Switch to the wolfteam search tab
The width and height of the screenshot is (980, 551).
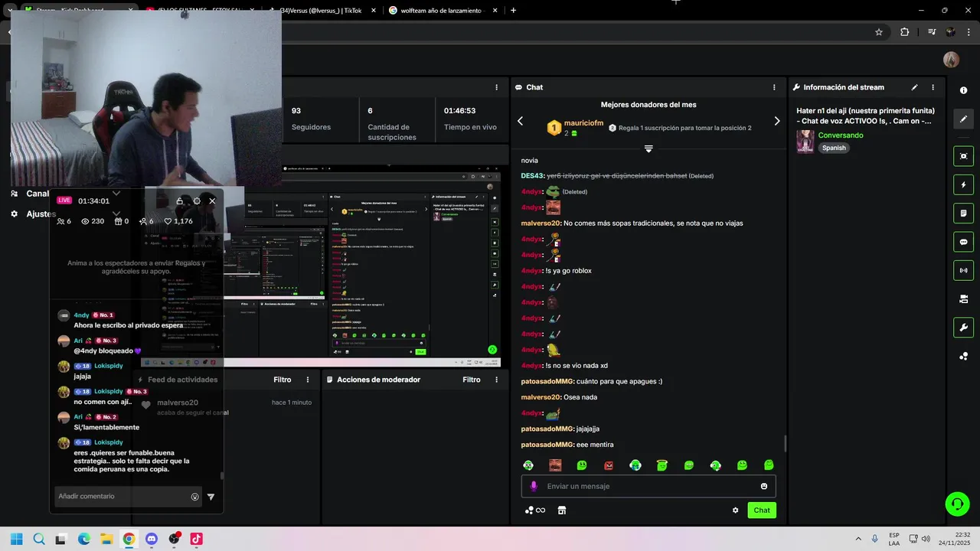441,10
